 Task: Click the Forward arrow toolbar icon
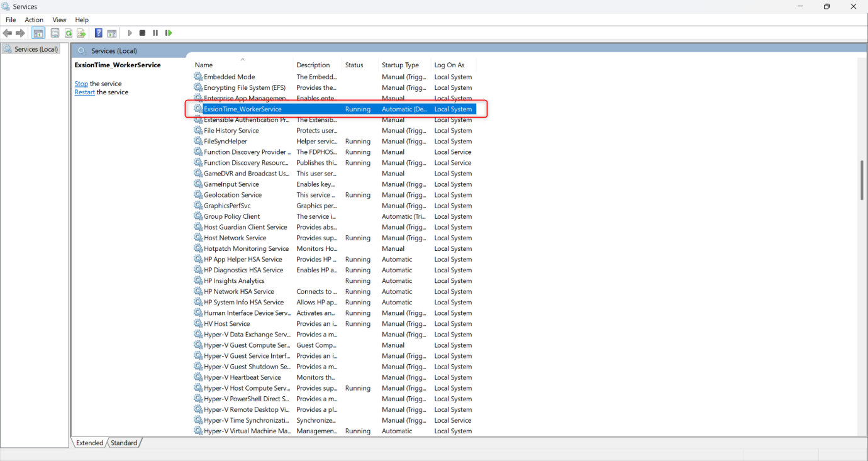(x=21, y=33)
